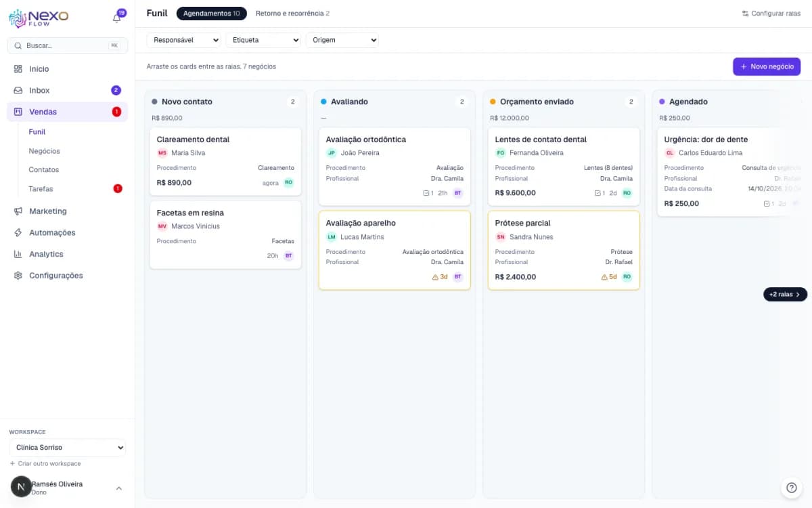Open the Início sidebar item
812x508 pixels.
click(67, 69)
